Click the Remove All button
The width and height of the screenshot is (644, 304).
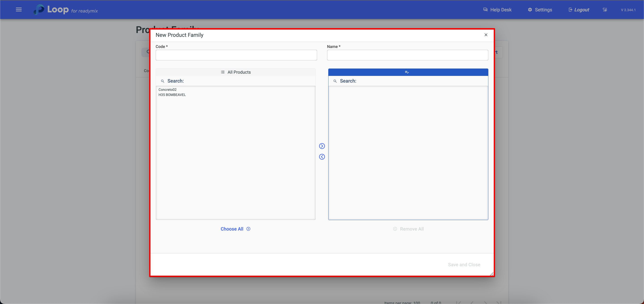408,229
